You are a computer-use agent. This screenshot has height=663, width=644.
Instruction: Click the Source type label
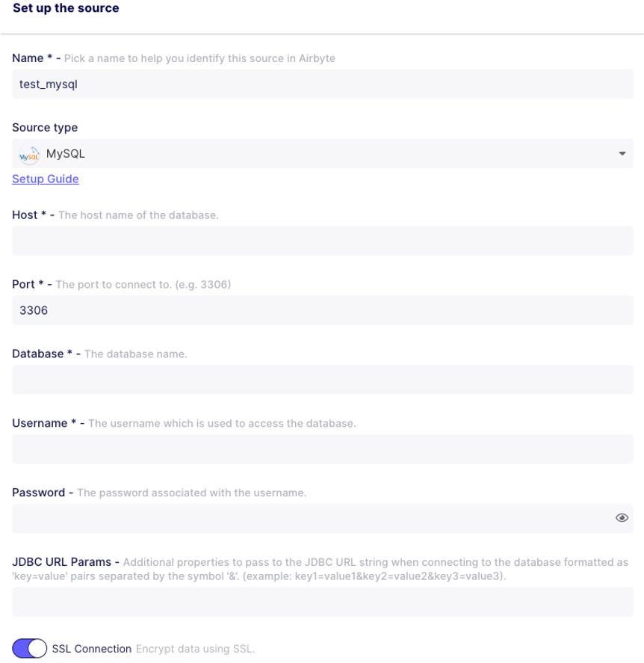pyautogui.click(x=45, y=128)
